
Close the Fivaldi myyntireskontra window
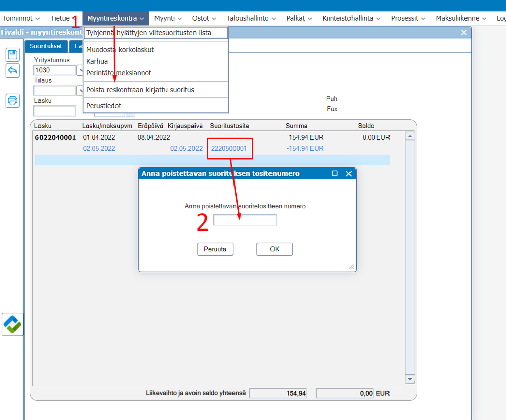pyautogui.click(x=464, y=32)
